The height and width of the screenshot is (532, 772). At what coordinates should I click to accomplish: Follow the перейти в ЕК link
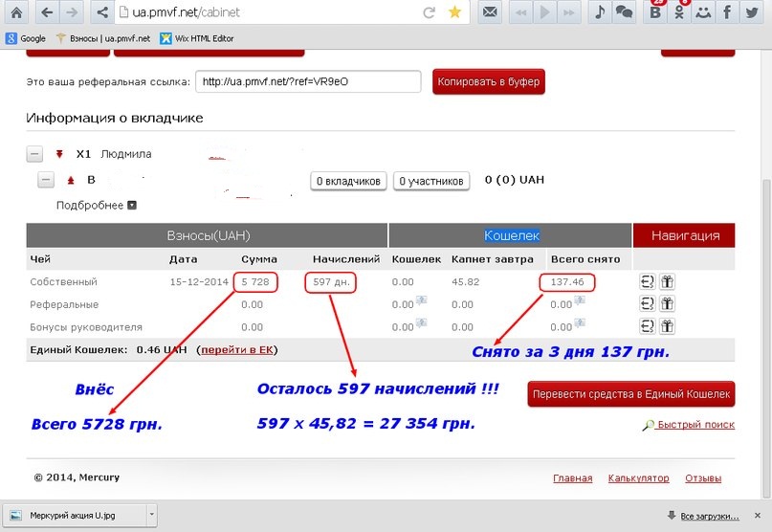point(236,350)
